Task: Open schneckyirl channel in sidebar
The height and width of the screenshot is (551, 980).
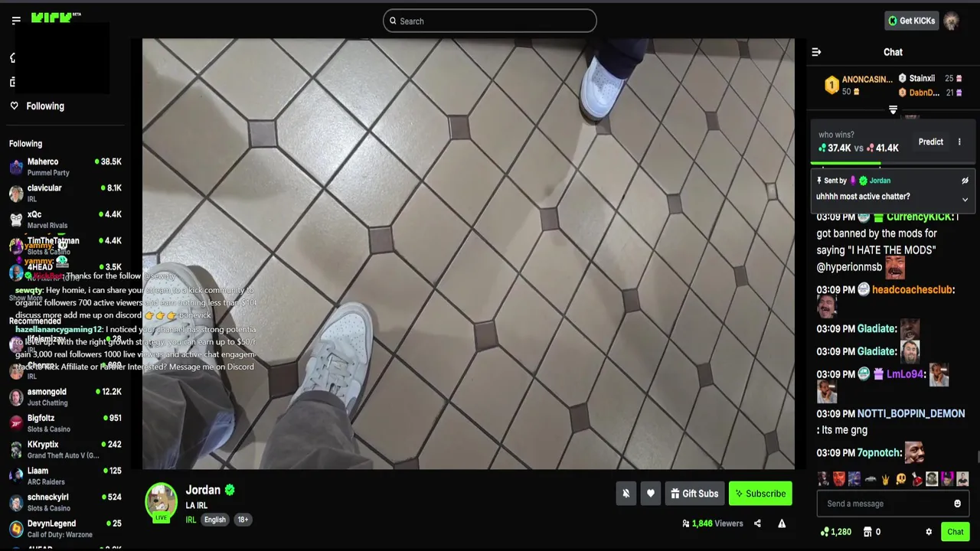Action: 65,502
